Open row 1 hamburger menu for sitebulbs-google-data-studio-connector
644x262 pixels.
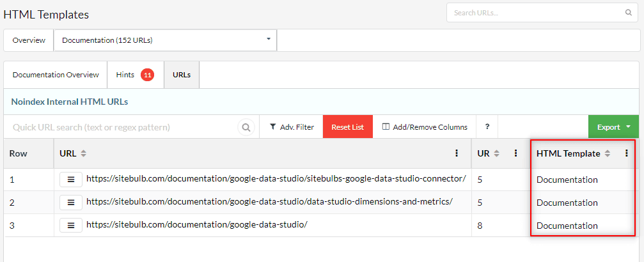(x=71, y=180)
